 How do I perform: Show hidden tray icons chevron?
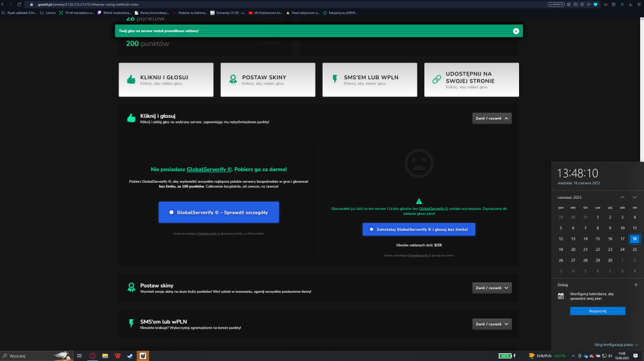pyautogui.click(x=573, y=356)
